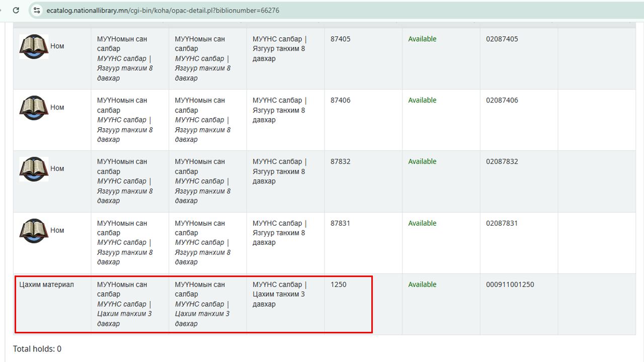This screenshot has height=362, width=644.
Task: Click the Available status for item 1250
Action: point(422,285)
